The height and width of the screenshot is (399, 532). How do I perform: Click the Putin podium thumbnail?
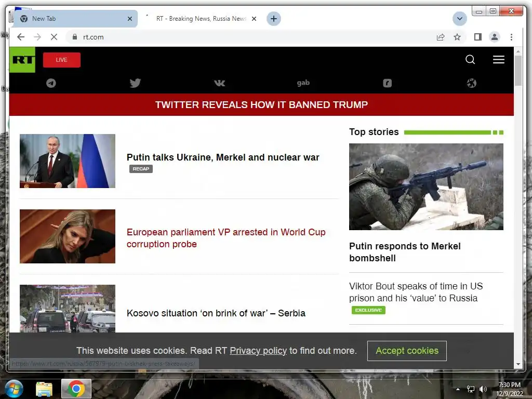pos(68,161)
